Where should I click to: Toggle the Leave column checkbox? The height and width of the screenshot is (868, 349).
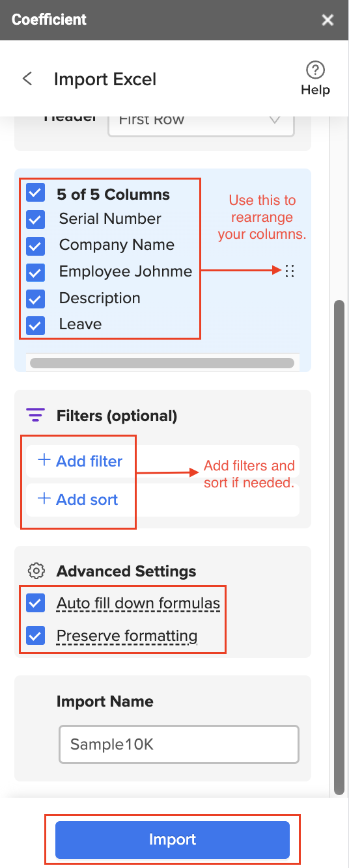pyautogui.click(x=36, y=325)
